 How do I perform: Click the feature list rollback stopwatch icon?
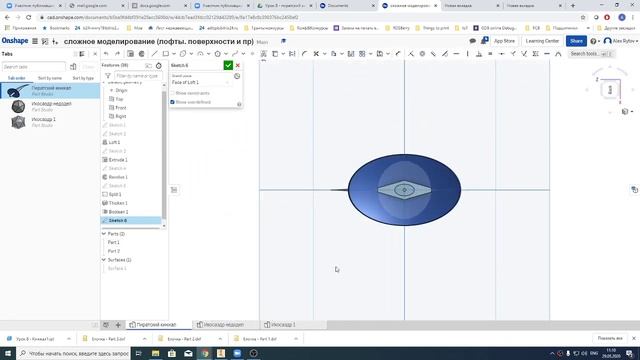pyautogui.click(x=159, y=65)
